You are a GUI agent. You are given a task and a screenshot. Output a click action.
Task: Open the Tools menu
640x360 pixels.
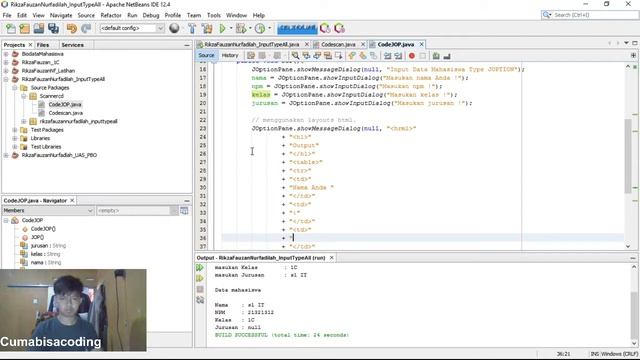[213, 15]
